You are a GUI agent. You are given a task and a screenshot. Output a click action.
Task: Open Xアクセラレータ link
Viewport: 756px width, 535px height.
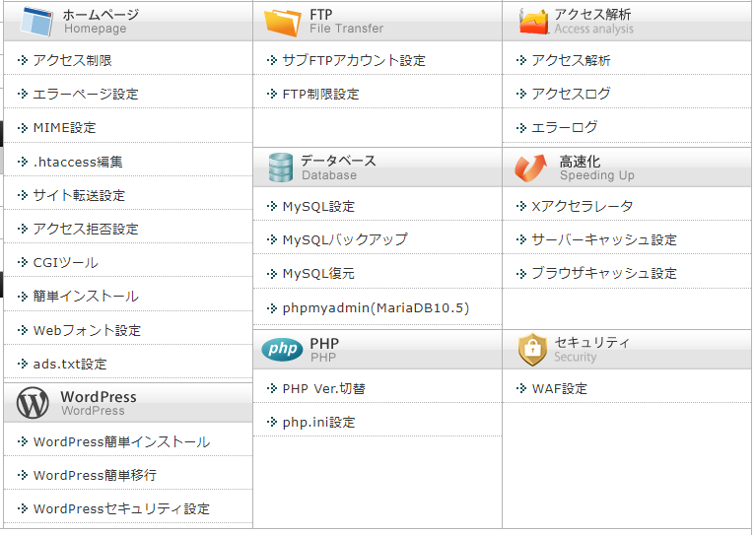click(583, 206)
